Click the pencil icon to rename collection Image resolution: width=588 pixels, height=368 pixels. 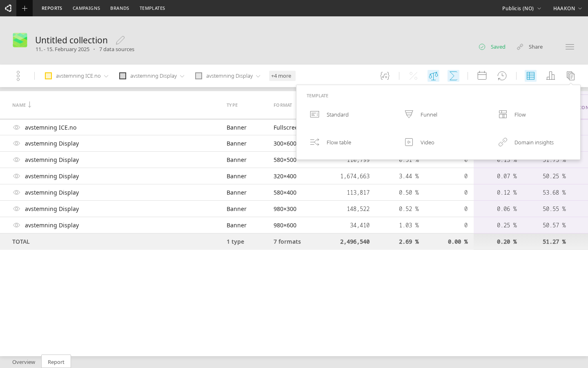[120, 40]
